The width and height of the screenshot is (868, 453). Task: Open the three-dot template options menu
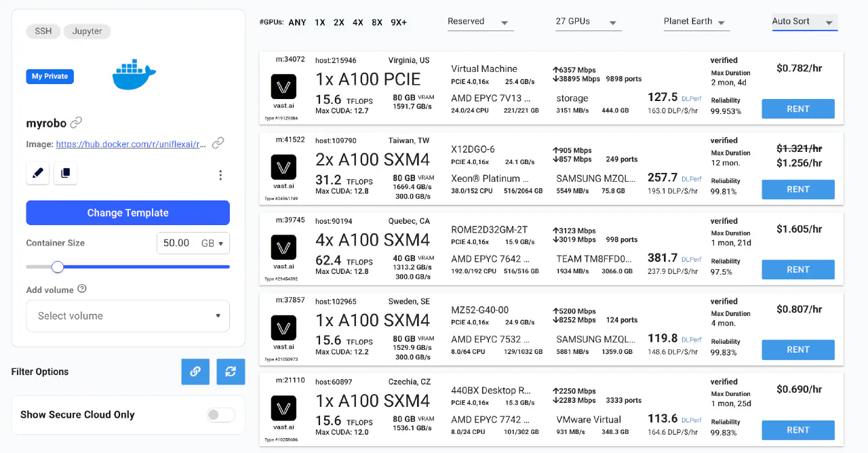click(x=220, y=175)
